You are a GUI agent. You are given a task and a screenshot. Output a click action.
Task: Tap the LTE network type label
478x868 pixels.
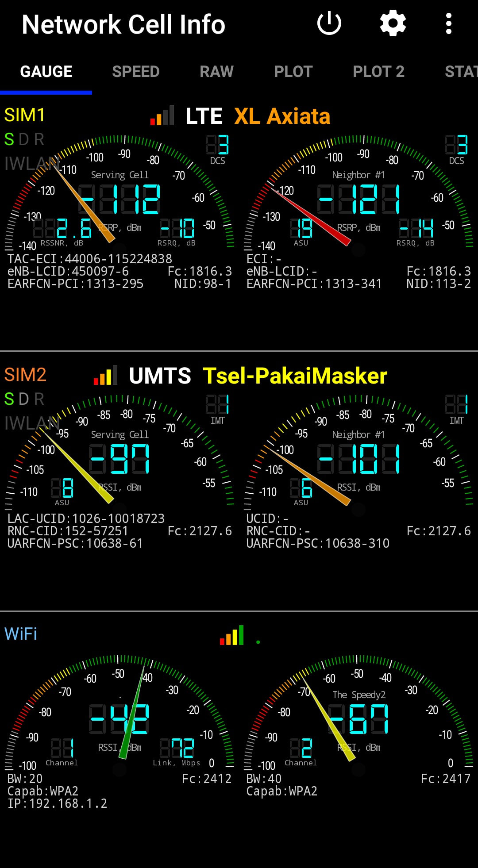tap(204, 116)
